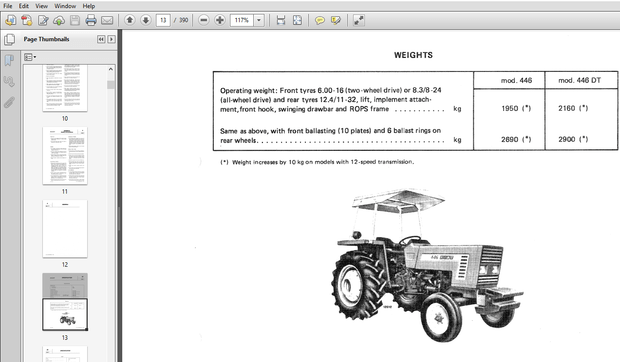This screenshot has width=620, height=362.
Task: Select page 11 thumbnail
Action: (65, 156)
